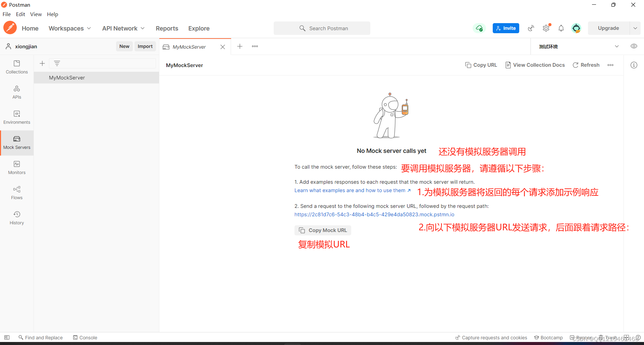The width and height of the screenshot is (644, 345).
Task: Click the Invite button
Action: [506, 28]
